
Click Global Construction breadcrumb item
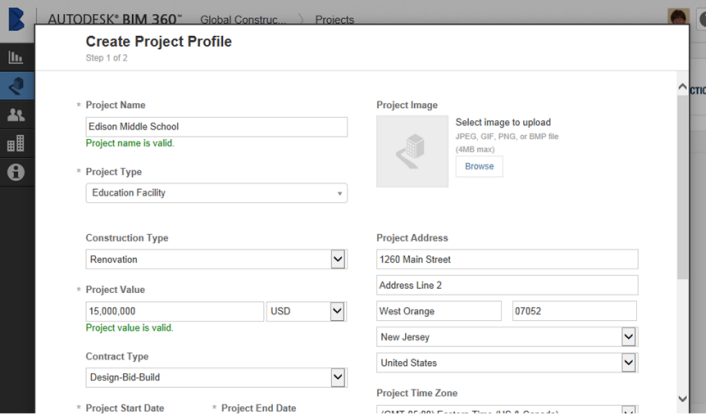click(x=242, y=20)
